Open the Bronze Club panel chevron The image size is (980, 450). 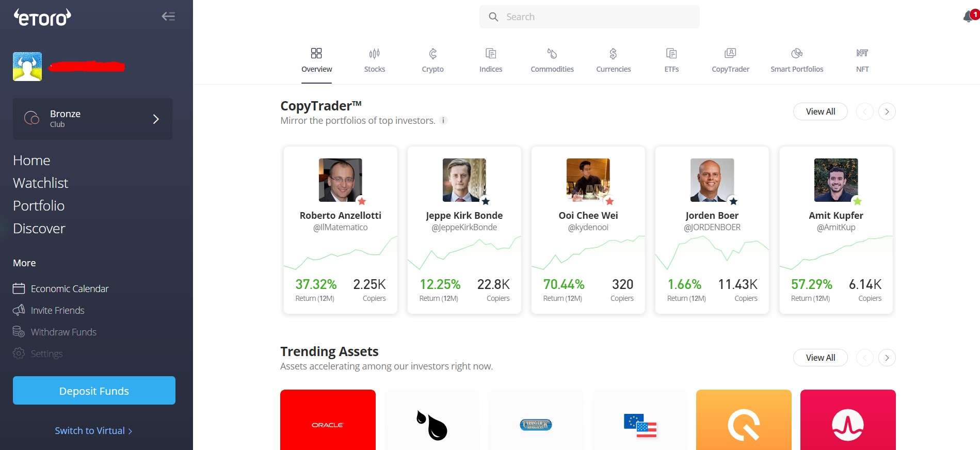(156, 119)
